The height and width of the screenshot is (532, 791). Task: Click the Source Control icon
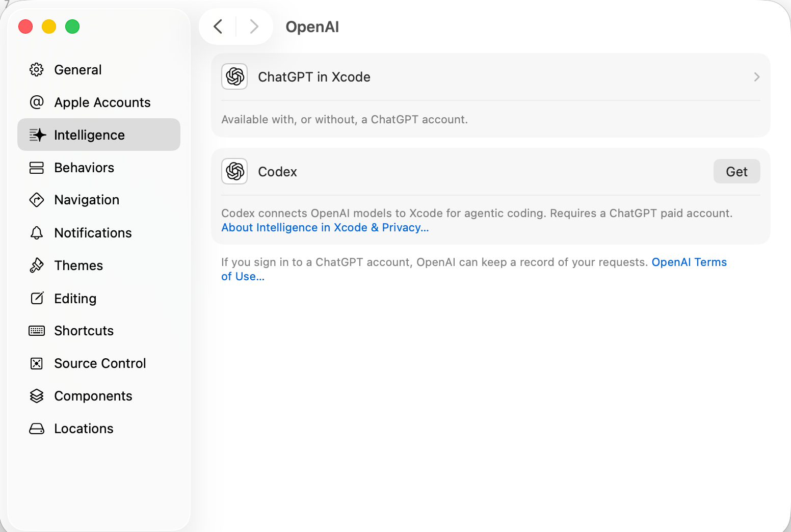pyautogui.click(x=37, y=363)
